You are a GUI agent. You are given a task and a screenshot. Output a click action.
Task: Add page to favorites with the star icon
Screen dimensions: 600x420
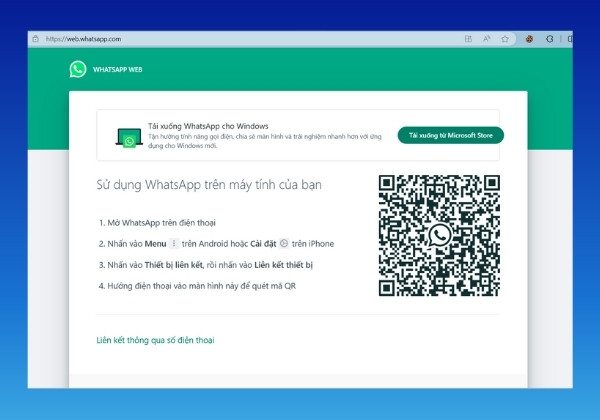click(x=505, y=39)
